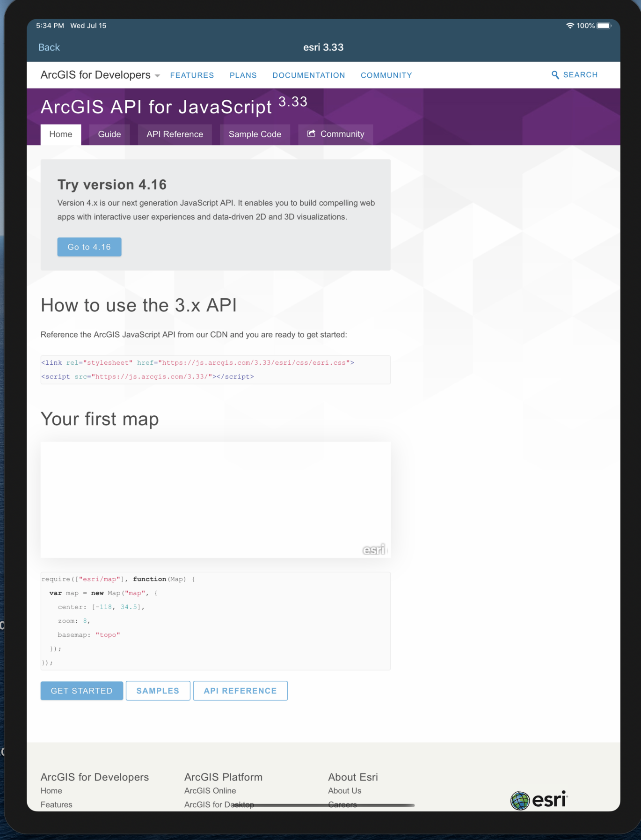
Task: Tap the battery status icon
Action: [604, 26]
